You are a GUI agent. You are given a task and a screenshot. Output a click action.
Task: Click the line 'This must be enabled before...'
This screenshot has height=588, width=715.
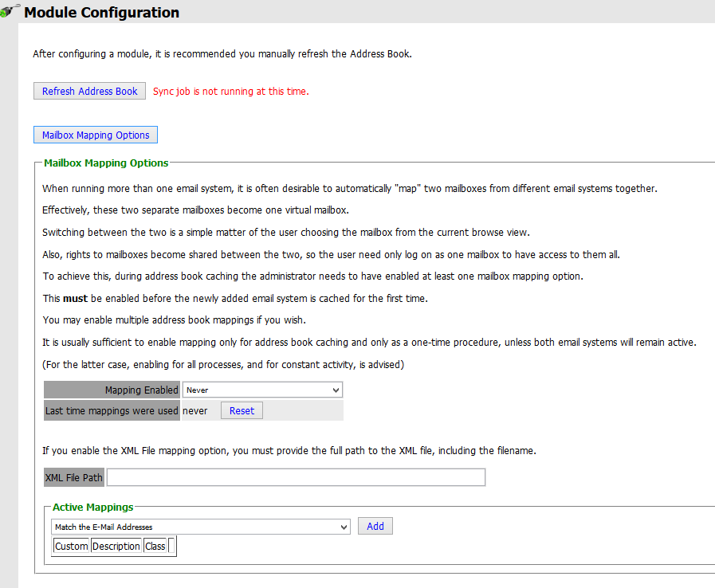tap(235, 299)
